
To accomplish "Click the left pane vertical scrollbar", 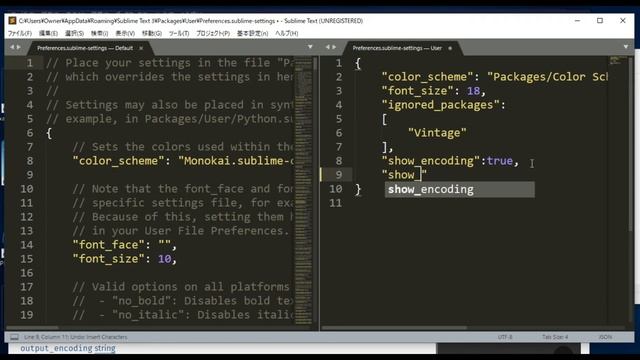I will click(x=316, y=63).
